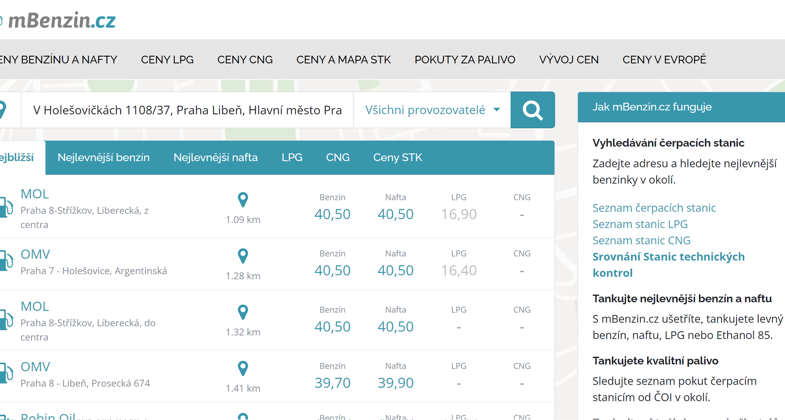Click map pin for OMV 1.28 km
This screenshot has width=785, height=420.
point(243,256)
